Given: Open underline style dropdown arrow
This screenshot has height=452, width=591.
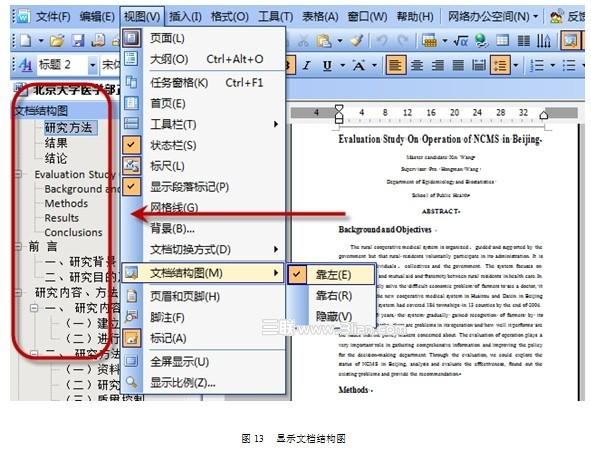Looking at the screenshot, I should coord(342,66).
